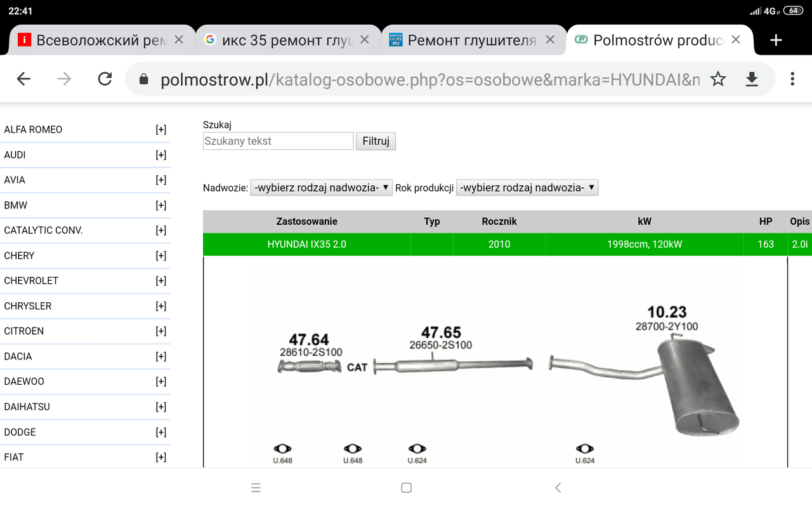812x508 pixels.
Task: Expand DAEWOO brand list
Action: tap(161, 382)
